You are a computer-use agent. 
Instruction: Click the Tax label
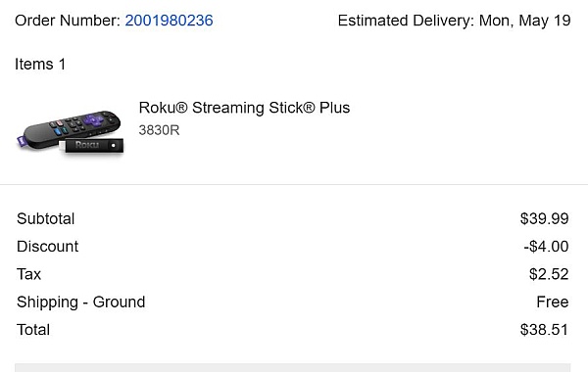click(28, 274)
